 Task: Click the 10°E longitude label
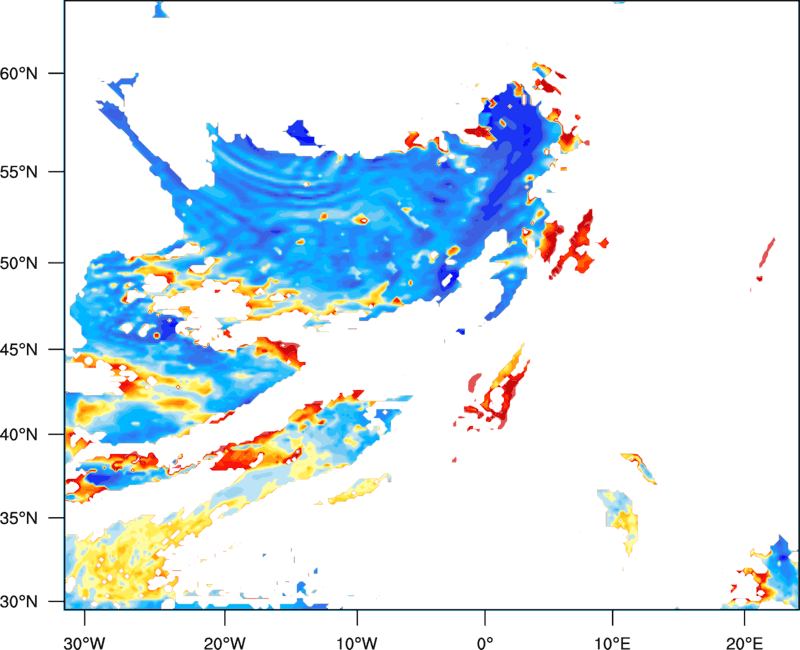click(612, 643)
